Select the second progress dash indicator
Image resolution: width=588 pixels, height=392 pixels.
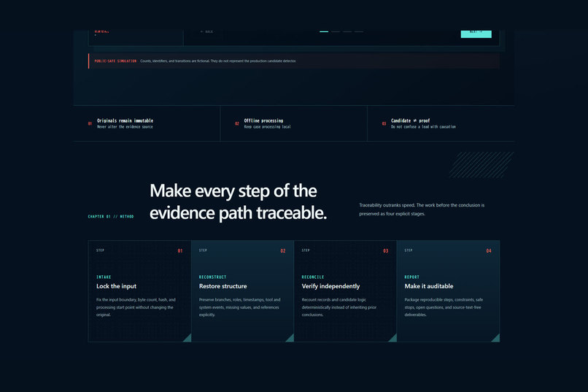(336, 31)
